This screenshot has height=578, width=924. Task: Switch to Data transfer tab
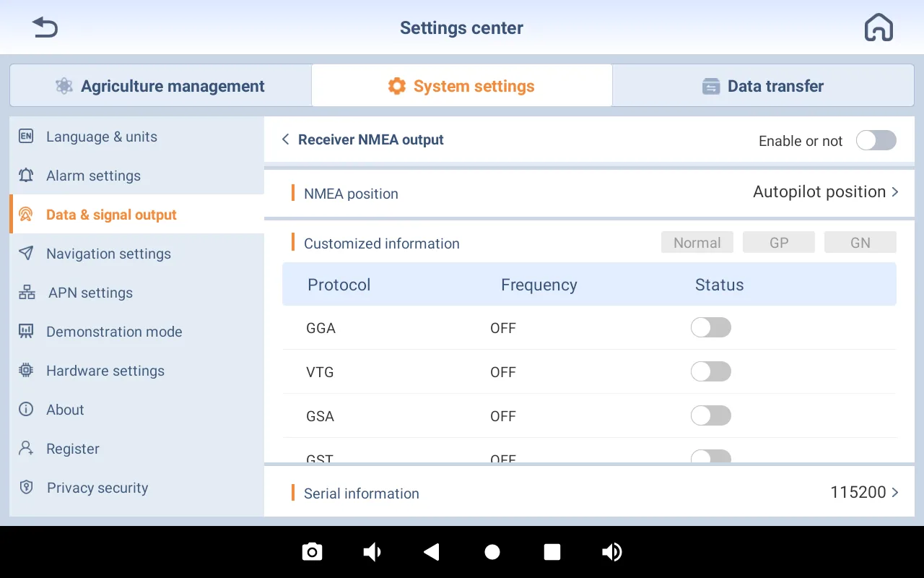pos(763,86)
